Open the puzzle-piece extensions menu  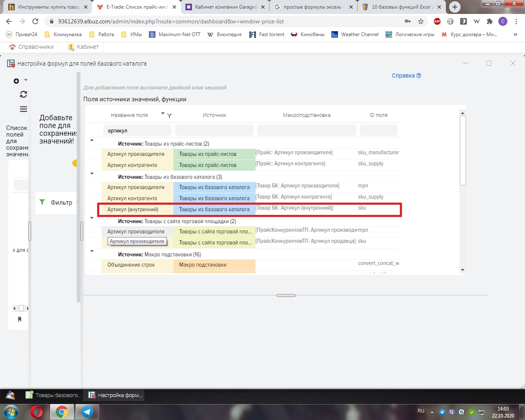(x=490, y=21)
